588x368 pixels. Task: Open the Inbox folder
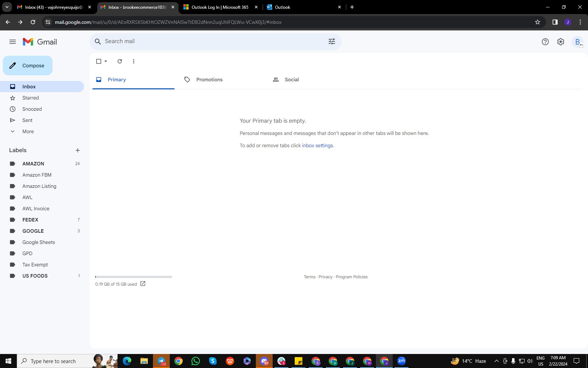pos(42,87)
